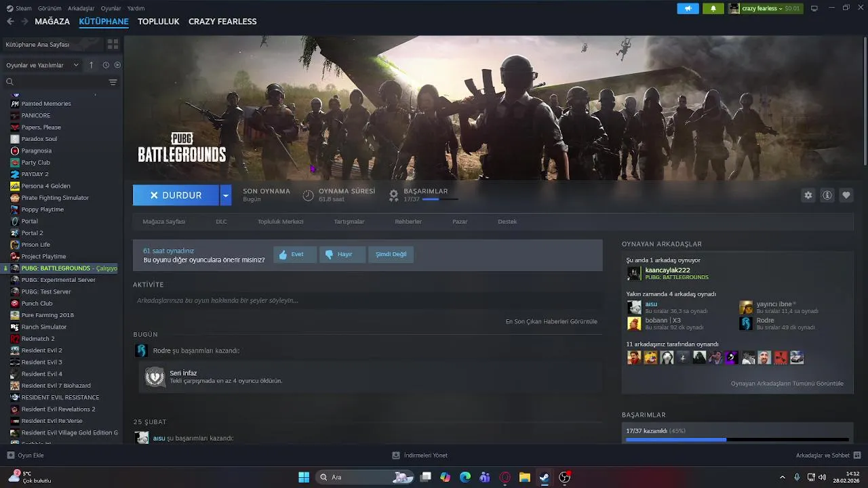The image size is (868, 488).
Task: Select Resident Evil 4 in library list
Action: [x=41, y=374]
